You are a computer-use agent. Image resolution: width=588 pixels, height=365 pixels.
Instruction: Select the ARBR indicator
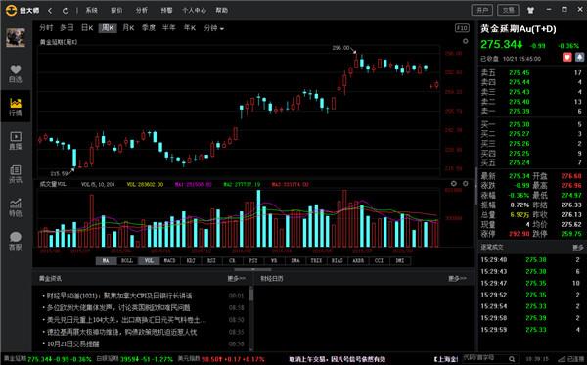coord(358,260)
